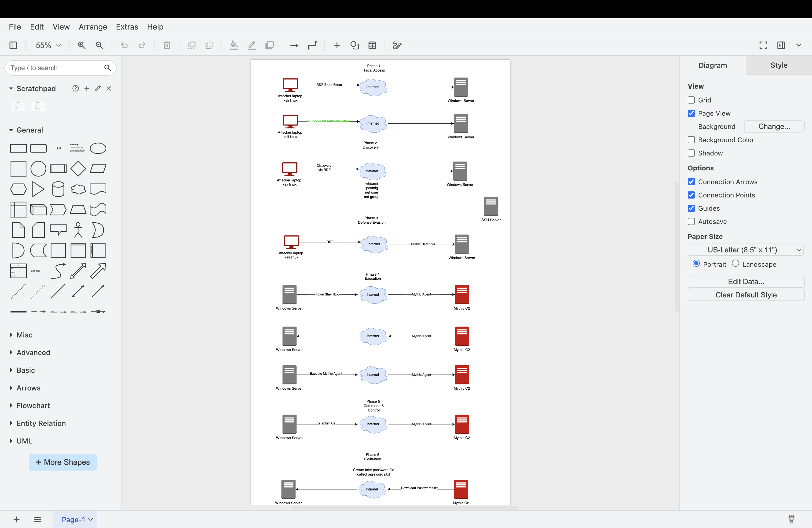The width and height of the screenshot is (812, 528).
Task: Add item to Scratchpad with plus
Action: (x=87, y=89)
